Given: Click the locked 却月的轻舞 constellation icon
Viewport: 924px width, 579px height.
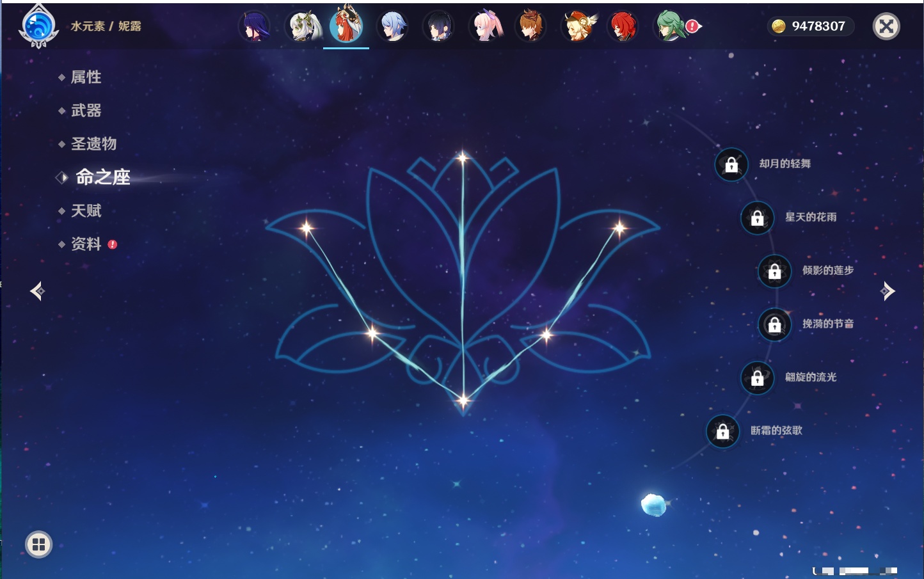Looking at the screenshot, I should pos(731,164).
